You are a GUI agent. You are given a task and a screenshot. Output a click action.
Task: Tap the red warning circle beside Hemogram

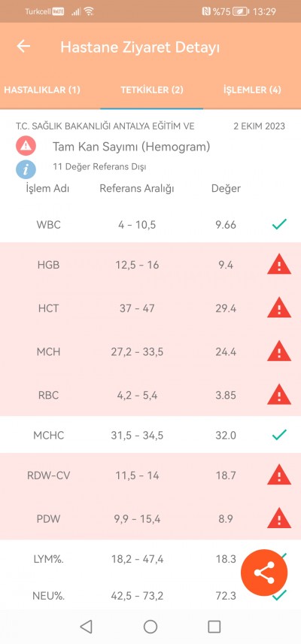point(26,146)
